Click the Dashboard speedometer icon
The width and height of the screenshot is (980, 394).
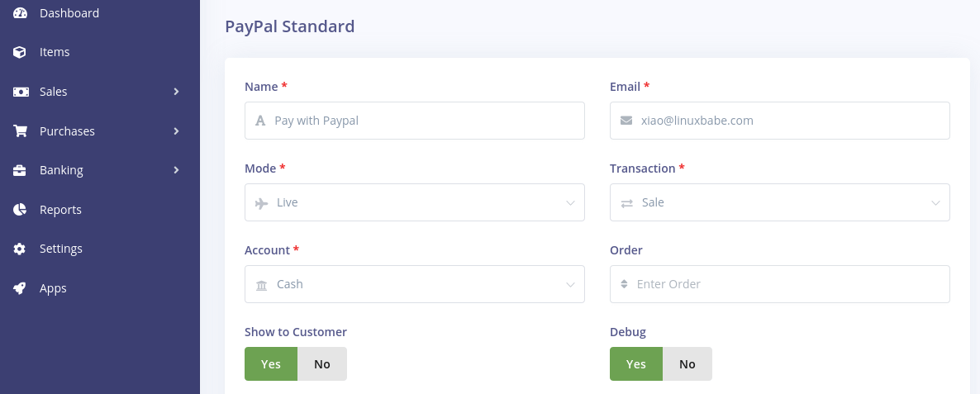click(x=20, y=13)
